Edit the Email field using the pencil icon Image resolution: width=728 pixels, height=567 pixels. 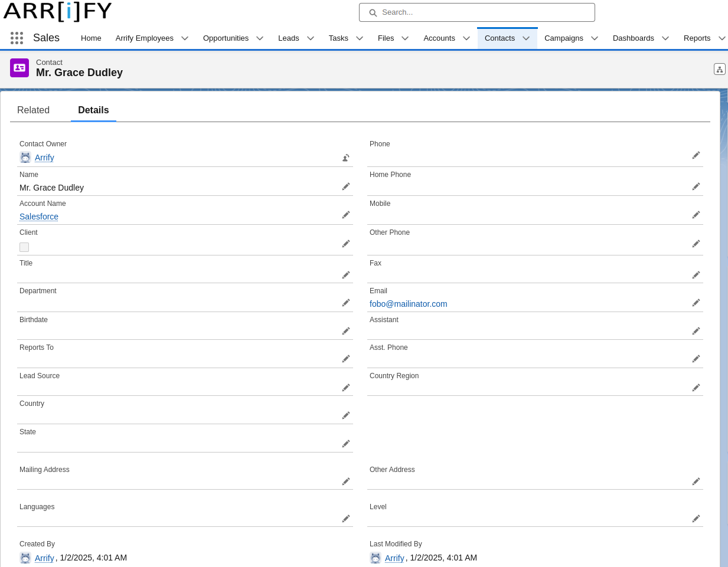point(696,302)
